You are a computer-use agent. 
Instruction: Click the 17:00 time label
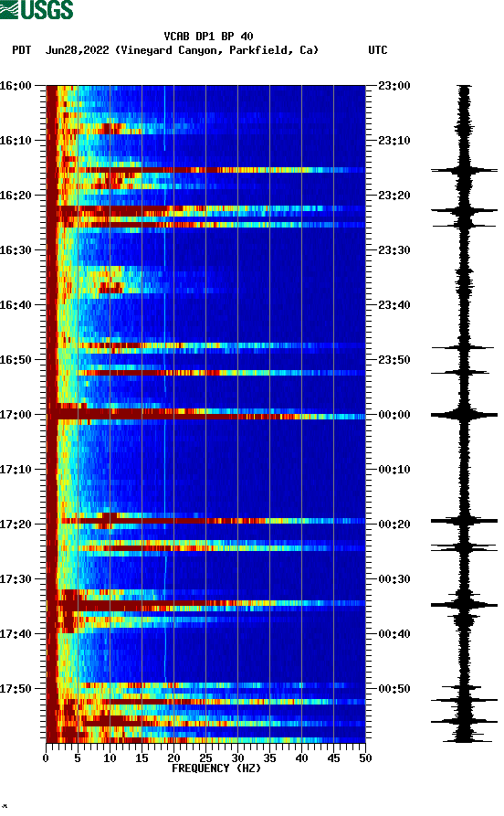(x=16, y=415)
